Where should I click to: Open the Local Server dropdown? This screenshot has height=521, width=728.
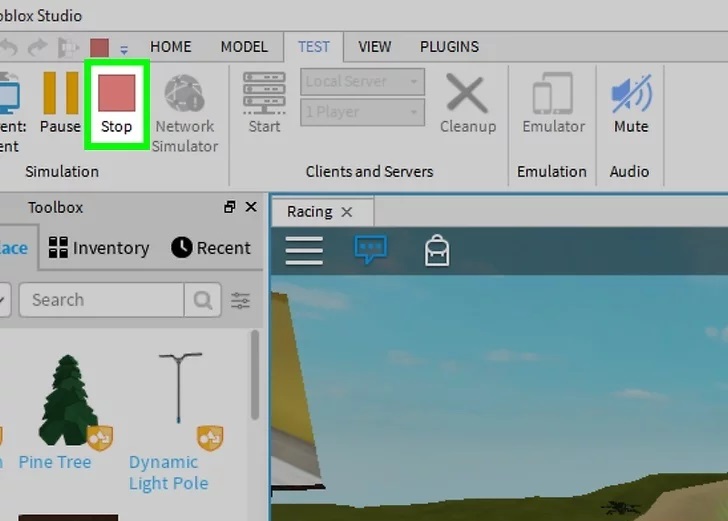click(x=362, y=82)
